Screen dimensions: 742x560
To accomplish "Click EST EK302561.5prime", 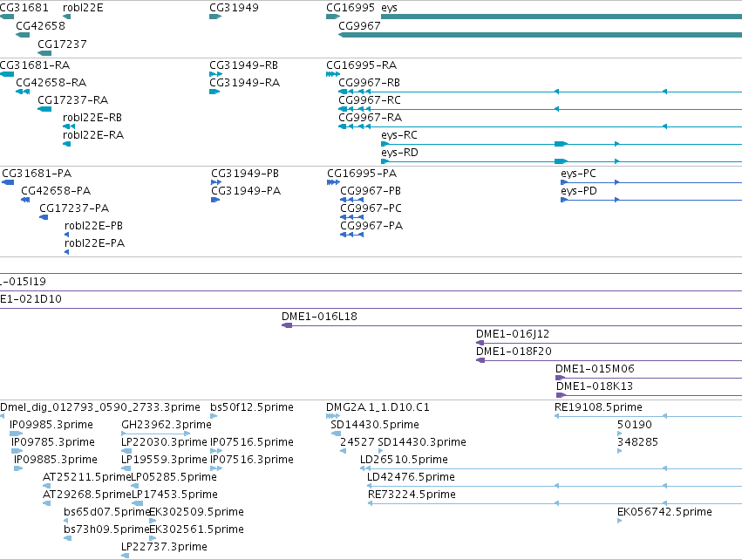I will (196, 529).
